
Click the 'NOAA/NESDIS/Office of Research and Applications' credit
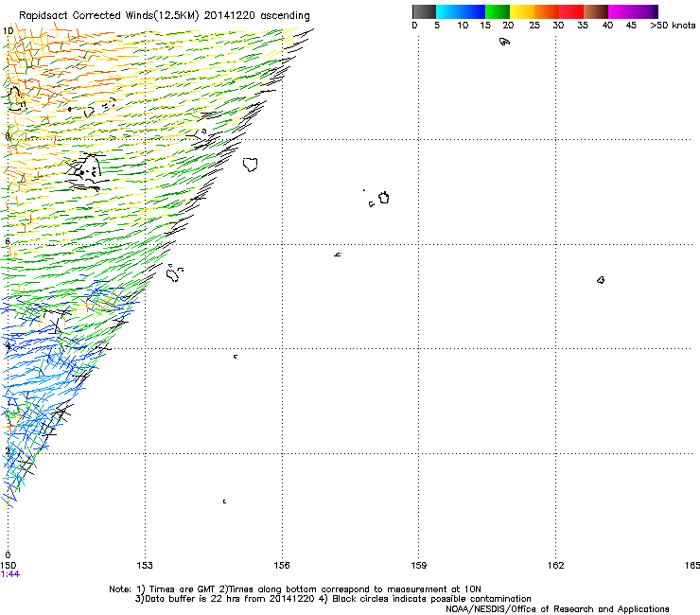[557, 609]
